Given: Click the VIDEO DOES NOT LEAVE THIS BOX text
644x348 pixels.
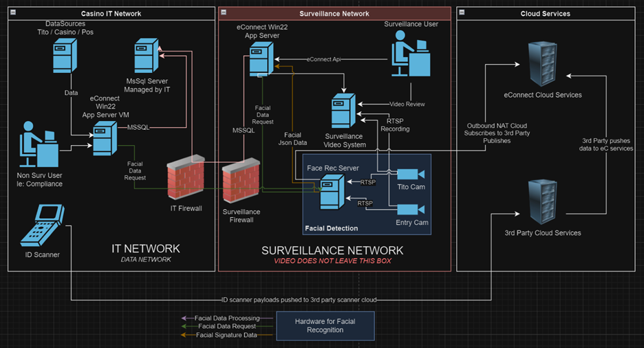Looking at the screenshot, I should tap(333, 261).
